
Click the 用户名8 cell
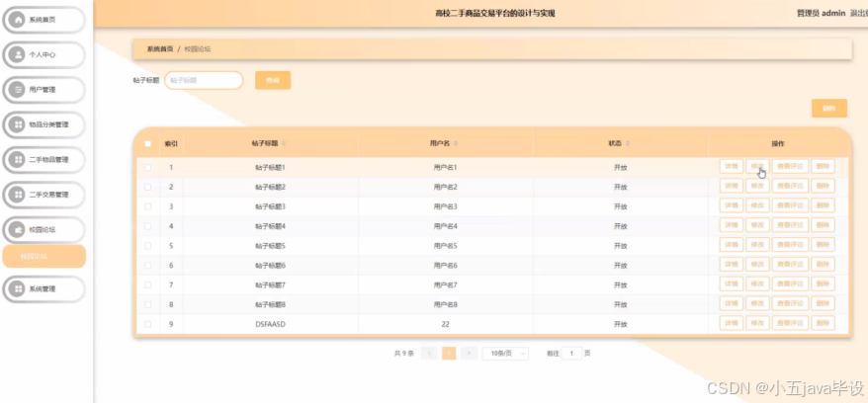(x=446, y=304)
